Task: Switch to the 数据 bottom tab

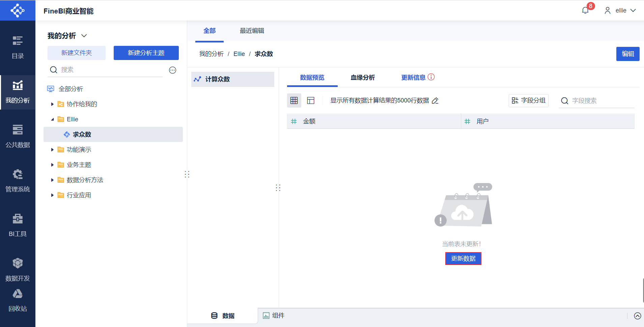Action: pos(223,316)
